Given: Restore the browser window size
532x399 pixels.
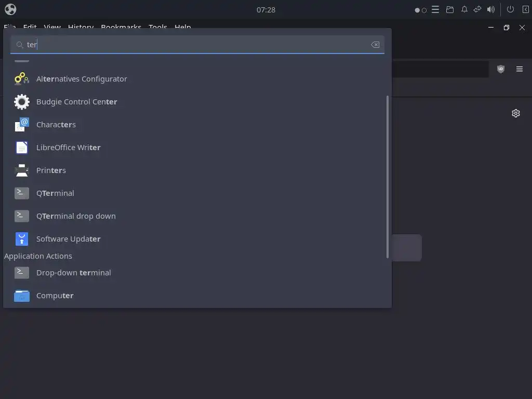Looking at the screenshot, I should (x=506, y=28).
